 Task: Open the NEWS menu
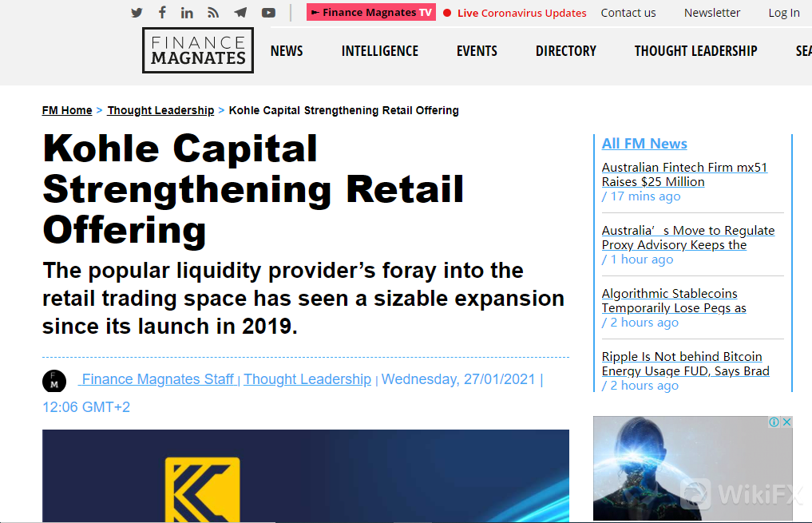(287, 51)
